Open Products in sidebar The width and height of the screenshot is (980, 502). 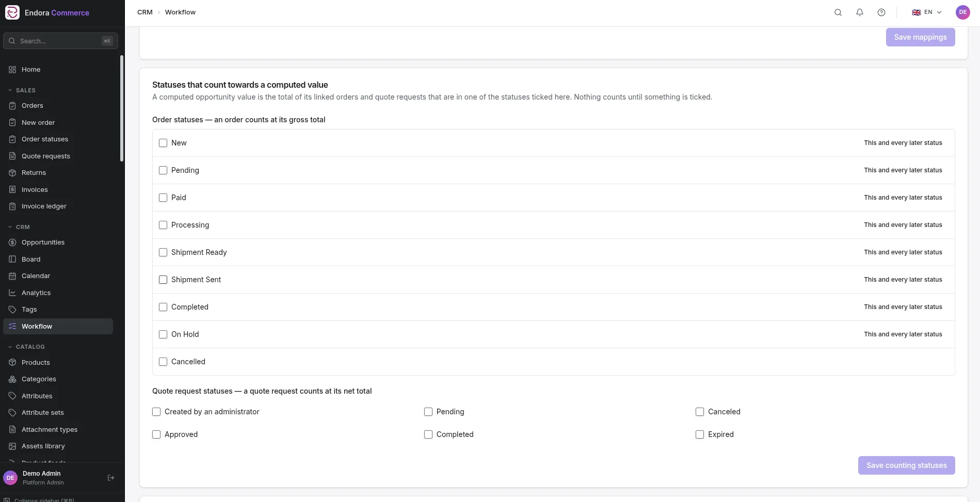[58, 363]
